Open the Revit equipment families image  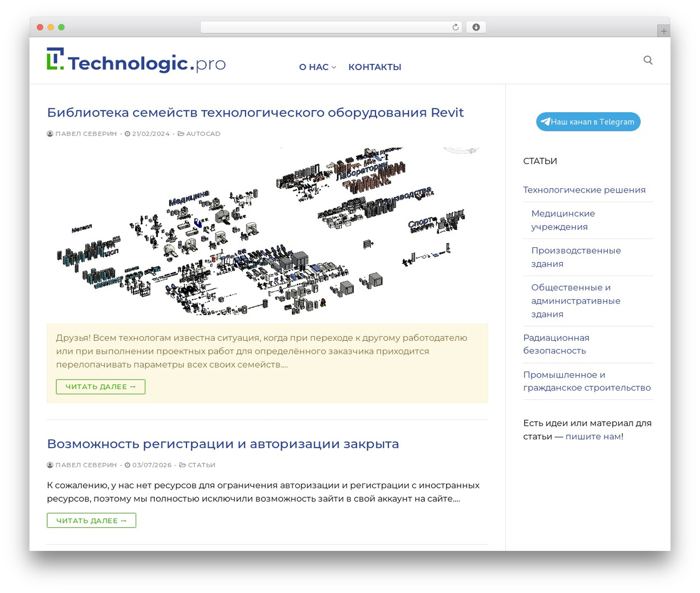click(267, 231)
